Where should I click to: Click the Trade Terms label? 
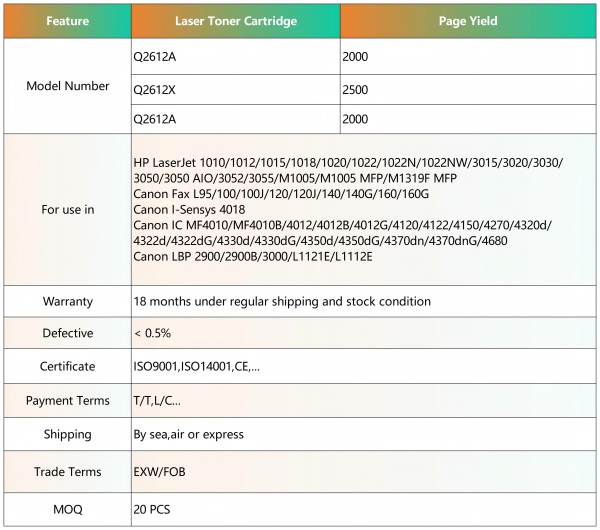tap(68, 471)
